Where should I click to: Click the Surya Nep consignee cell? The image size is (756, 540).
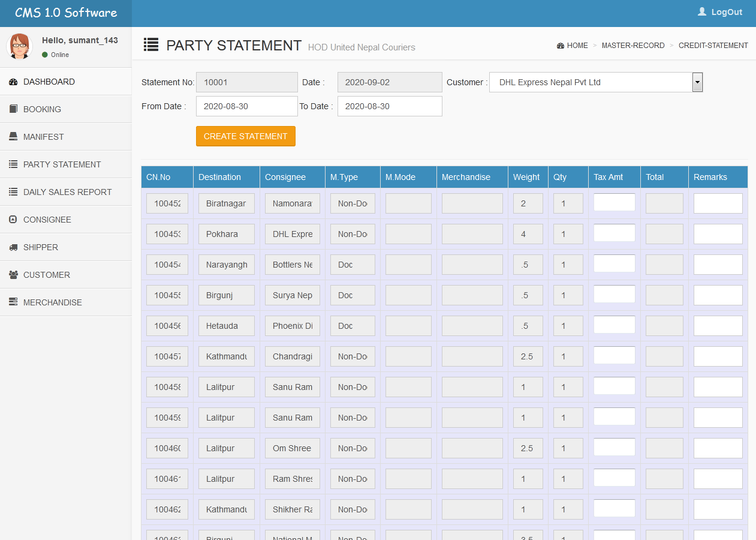coord(293,295)
